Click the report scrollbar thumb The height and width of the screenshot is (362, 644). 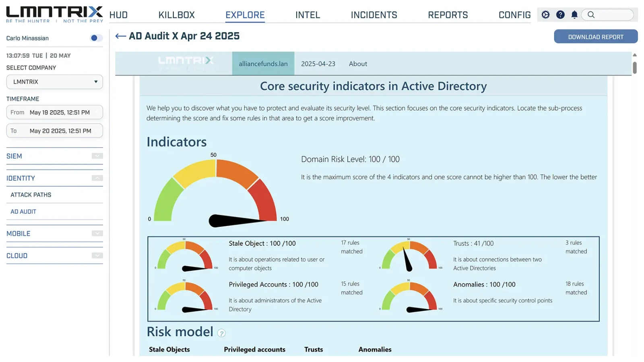(635, 68)
